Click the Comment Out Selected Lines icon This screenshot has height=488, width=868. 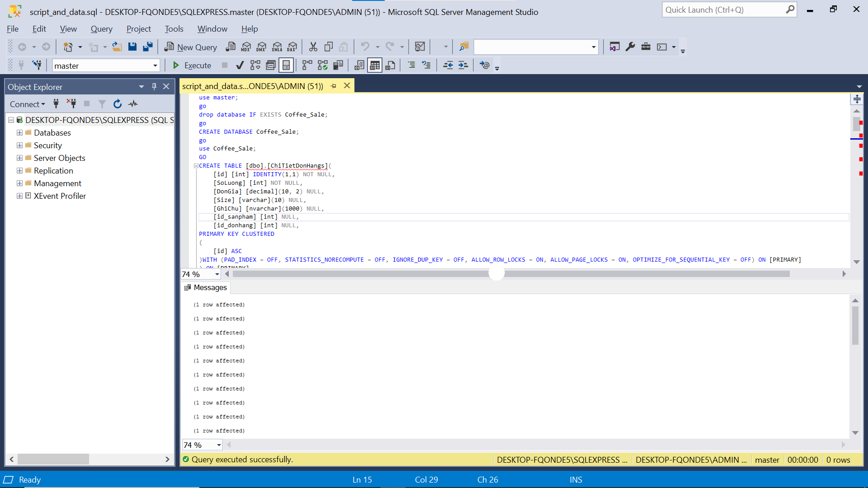[x=411, y=66]
